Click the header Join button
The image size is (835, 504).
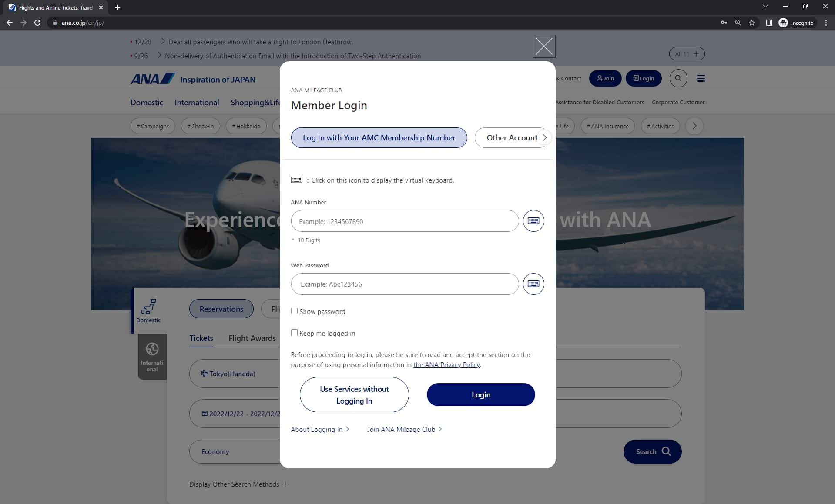(x=605, y=78)
